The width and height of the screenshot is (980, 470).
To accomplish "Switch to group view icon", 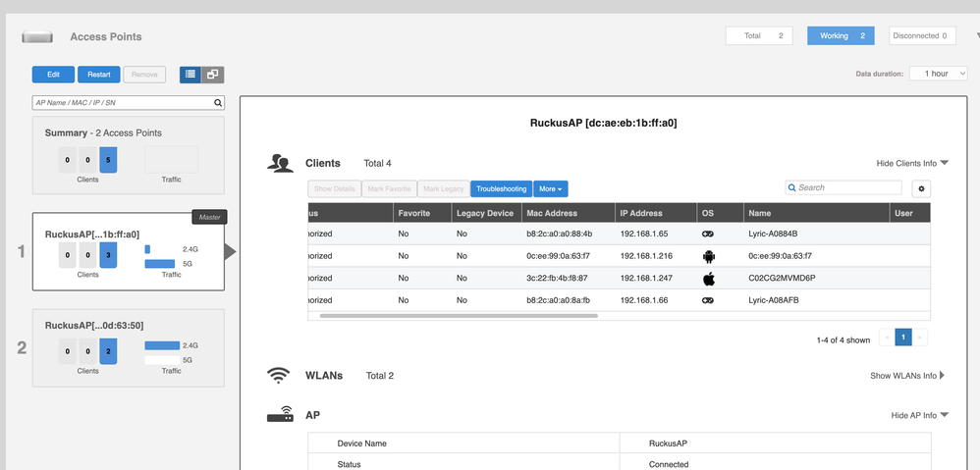I will tap(212, 75).
